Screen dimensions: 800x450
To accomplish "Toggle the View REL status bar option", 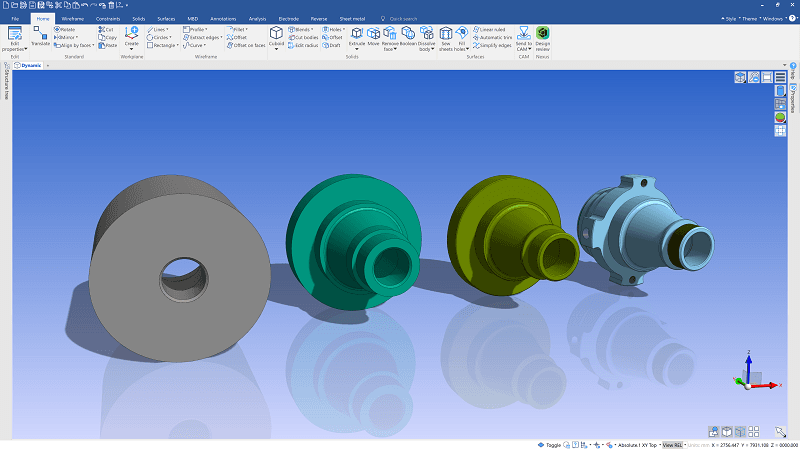I will (672, 444).
